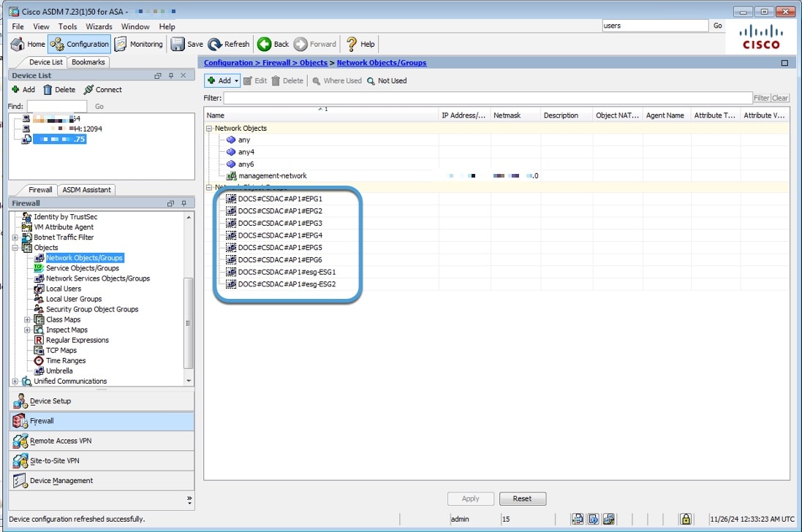This screenshot has width=802, height=532.
Task: Switch to Configuration view
Action: [x=79, y=44]
